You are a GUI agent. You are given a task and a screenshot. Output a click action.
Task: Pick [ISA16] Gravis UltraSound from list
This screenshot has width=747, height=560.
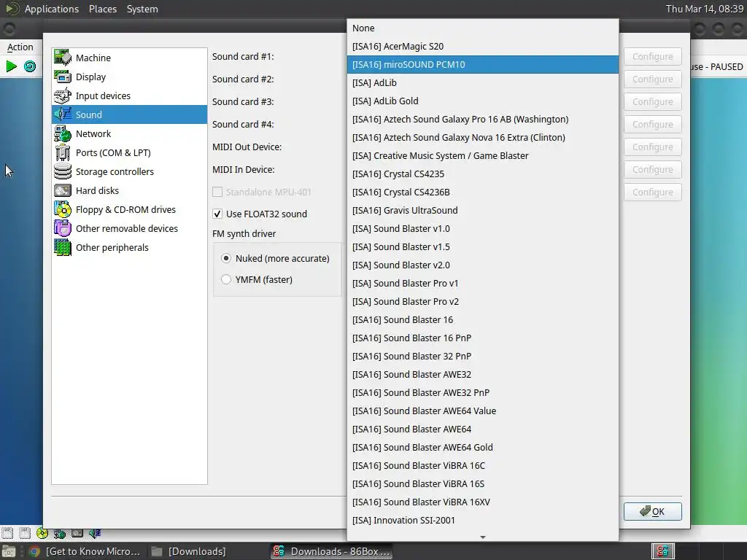(x=483, y=210)
